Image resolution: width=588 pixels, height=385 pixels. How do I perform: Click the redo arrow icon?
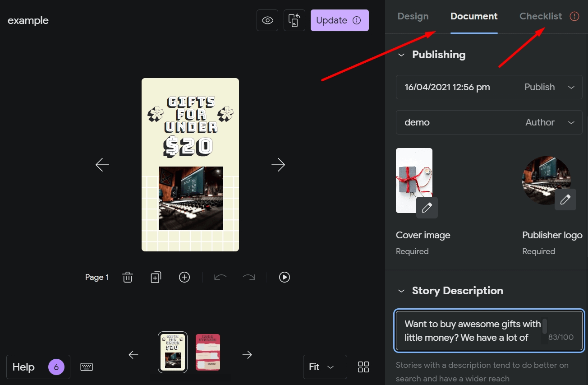(249, 277)
